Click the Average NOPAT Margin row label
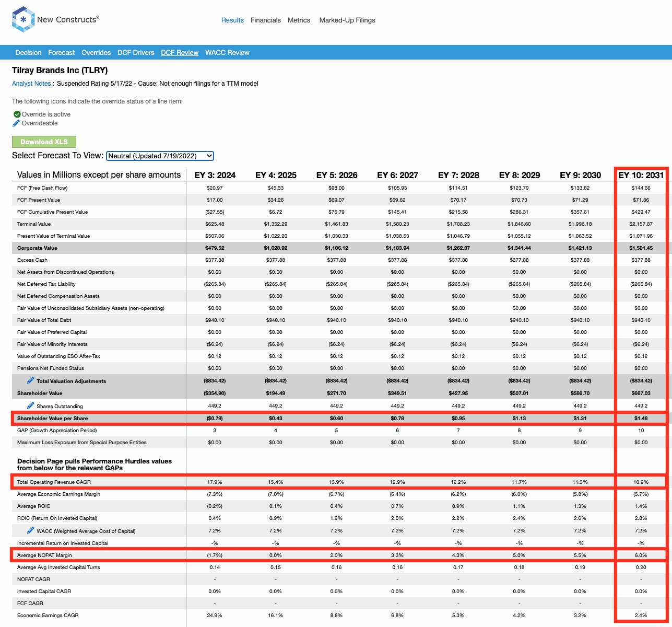672x627 pixels. coord(44,555)
